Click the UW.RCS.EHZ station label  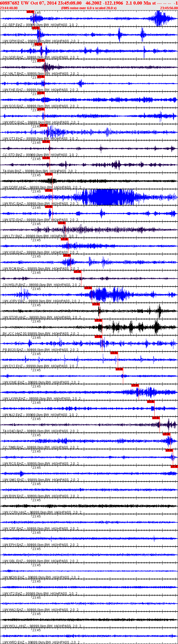41,464
